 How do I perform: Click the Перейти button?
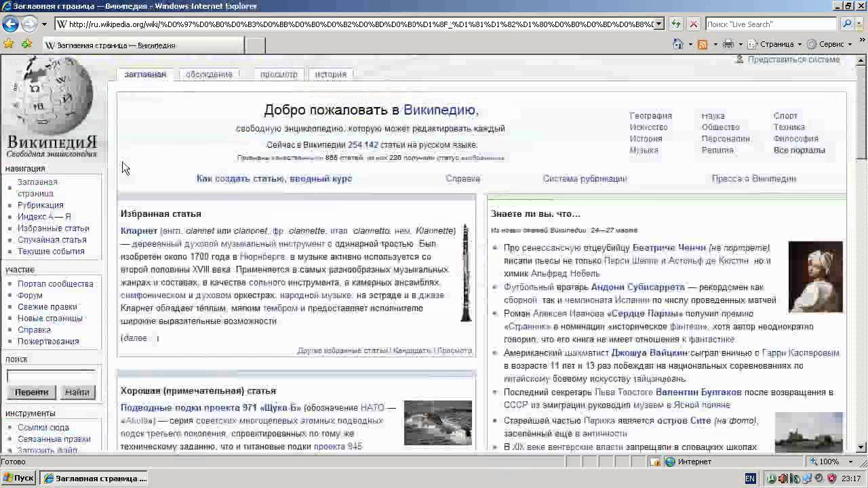(31, 392)
